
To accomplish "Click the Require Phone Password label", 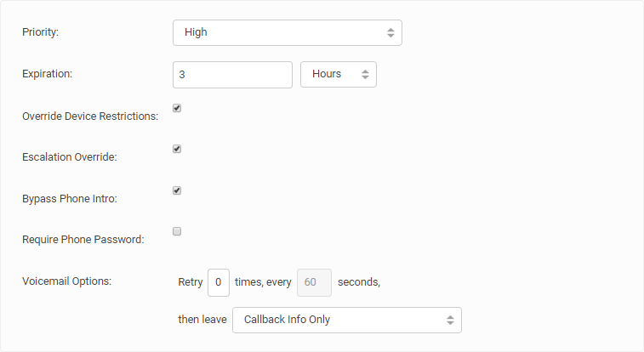I will pos(83,240).
